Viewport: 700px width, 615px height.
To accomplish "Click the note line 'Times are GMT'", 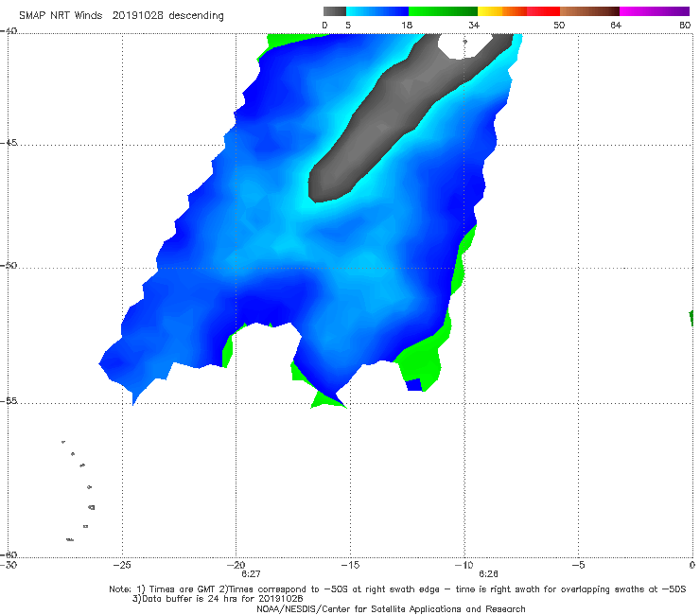I will (397, 589).
